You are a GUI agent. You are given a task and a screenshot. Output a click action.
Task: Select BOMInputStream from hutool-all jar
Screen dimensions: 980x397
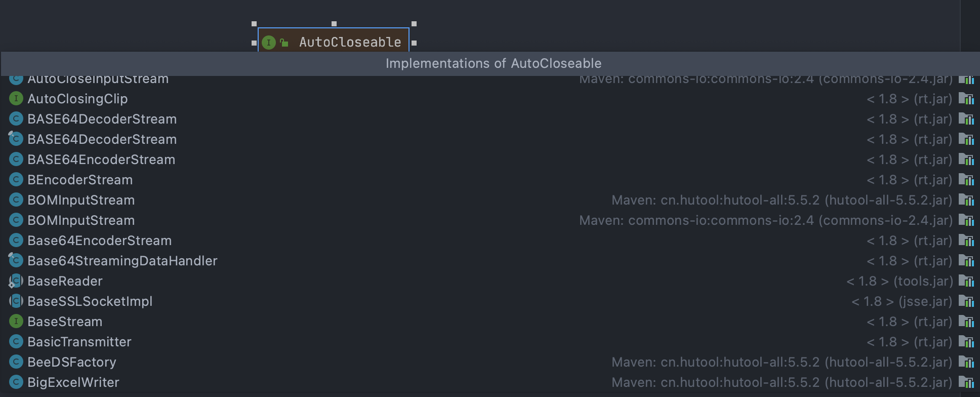coord(490,200)
